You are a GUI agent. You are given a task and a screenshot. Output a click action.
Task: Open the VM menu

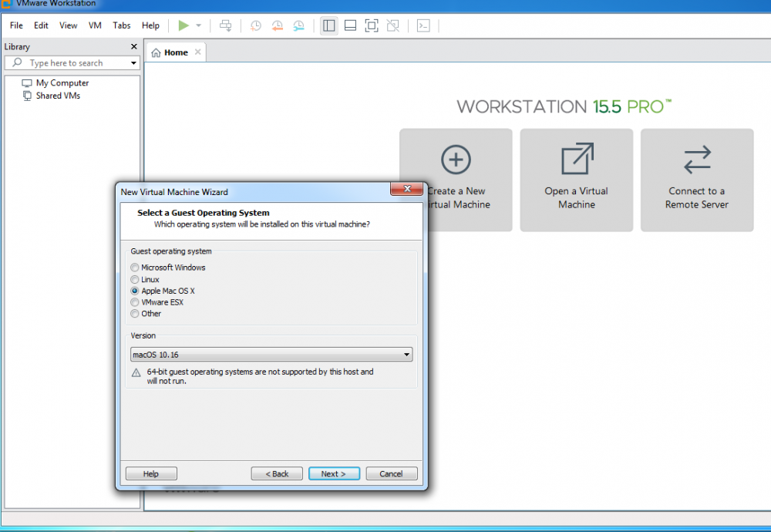coord(95,25)
